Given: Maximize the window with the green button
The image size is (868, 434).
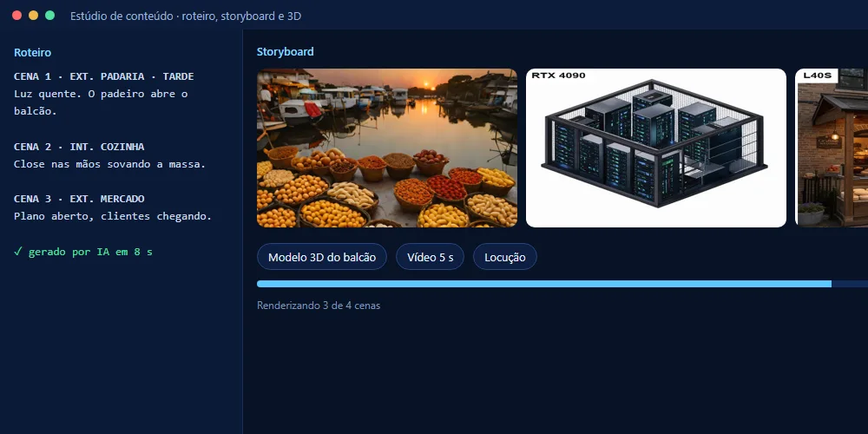Looking at the screenshot, I should 49,16.
